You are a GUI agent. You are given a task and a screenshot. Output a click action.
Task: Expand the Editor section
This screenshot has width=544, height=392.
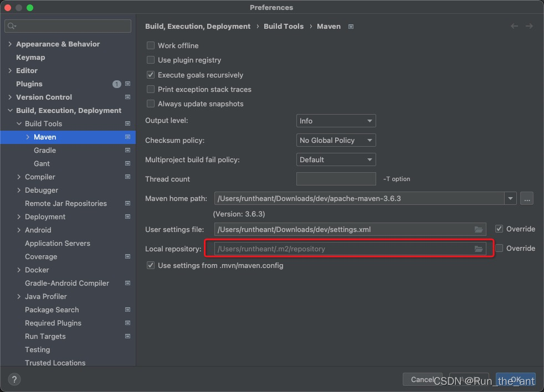click(10, 70)
